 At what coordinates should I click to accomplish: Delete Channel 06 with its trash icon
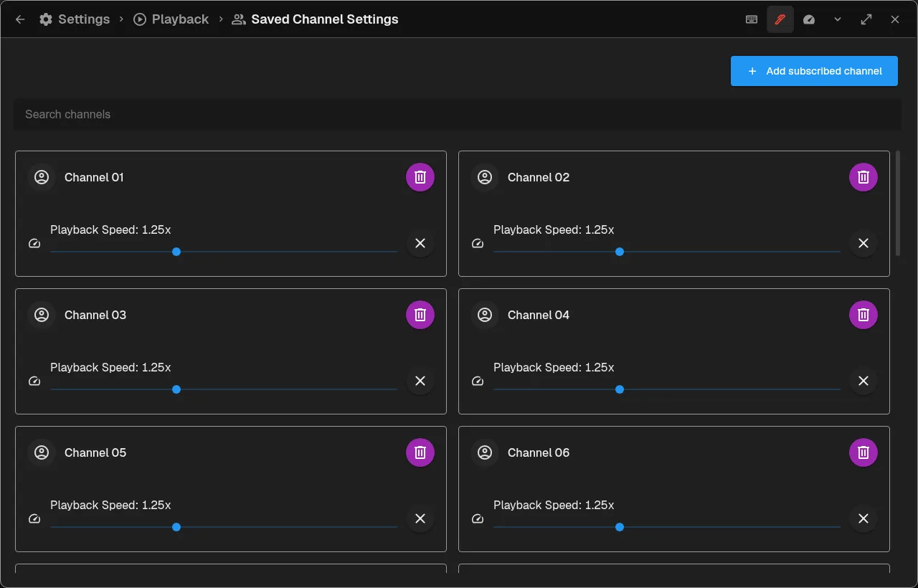[863, 452]
